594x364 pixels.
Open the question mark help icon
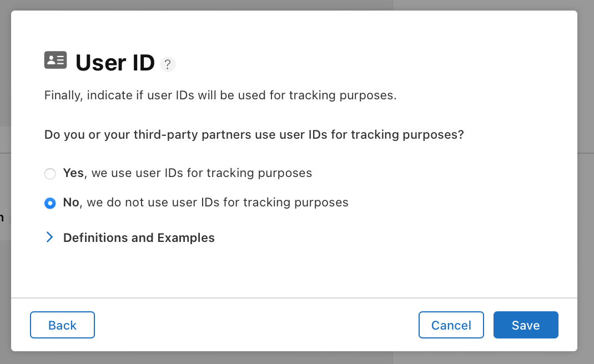[x=168, y=64]
